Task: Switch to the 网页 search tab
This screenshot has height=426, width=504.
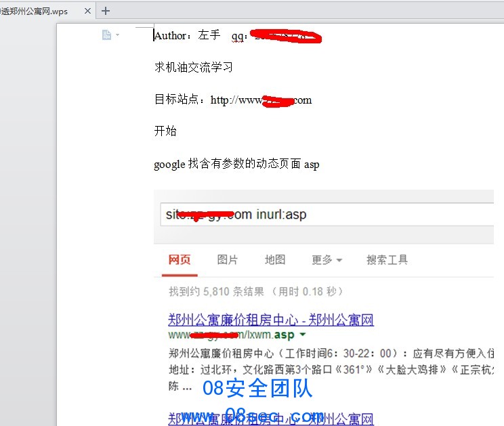Action: pos(180,259)
